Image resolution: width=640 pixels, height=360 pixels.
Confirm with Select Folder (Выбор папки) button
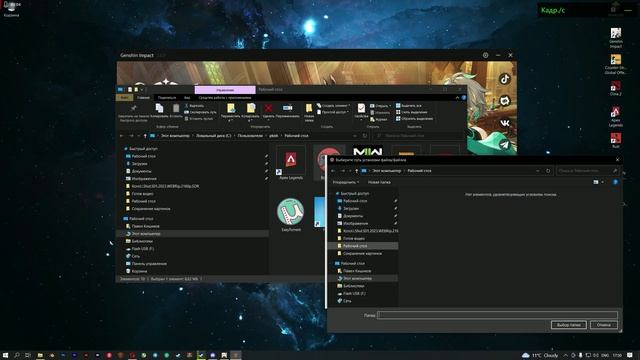[569, 325]
